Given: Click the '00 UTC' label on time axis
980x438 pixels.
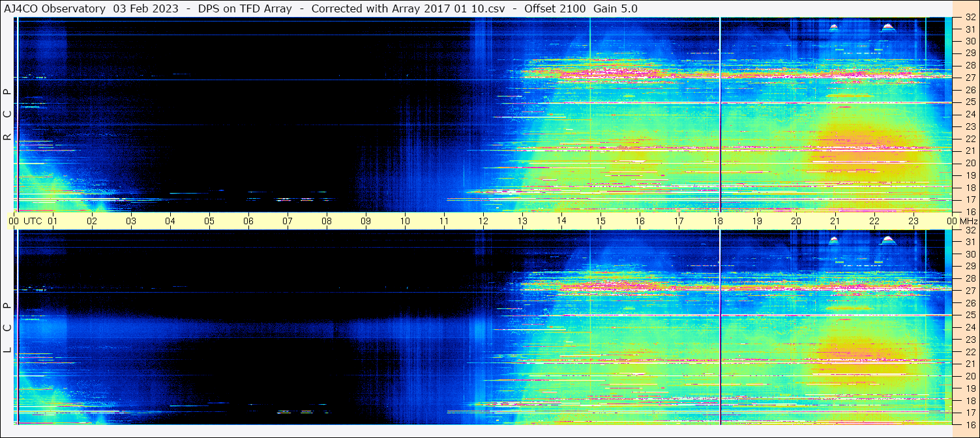Looking at the screenshot, I should tap(25, 221).
